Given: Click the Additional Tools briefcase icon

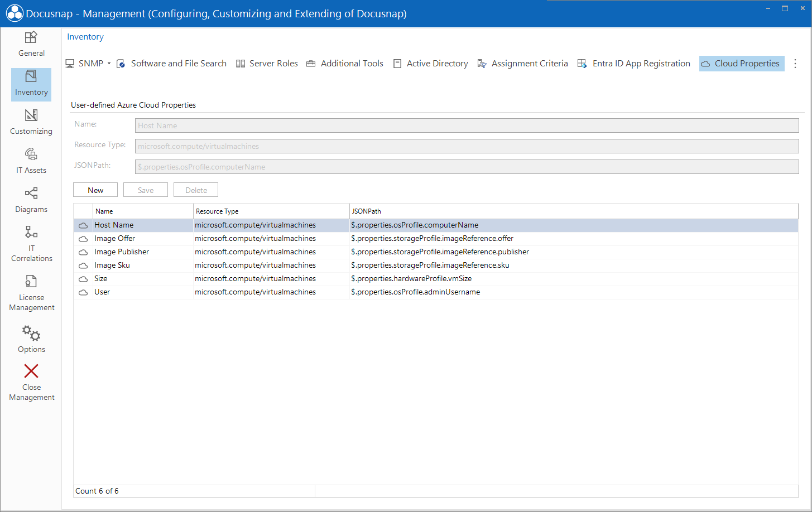Looking at the screenshot, I should tap(311, 64).
